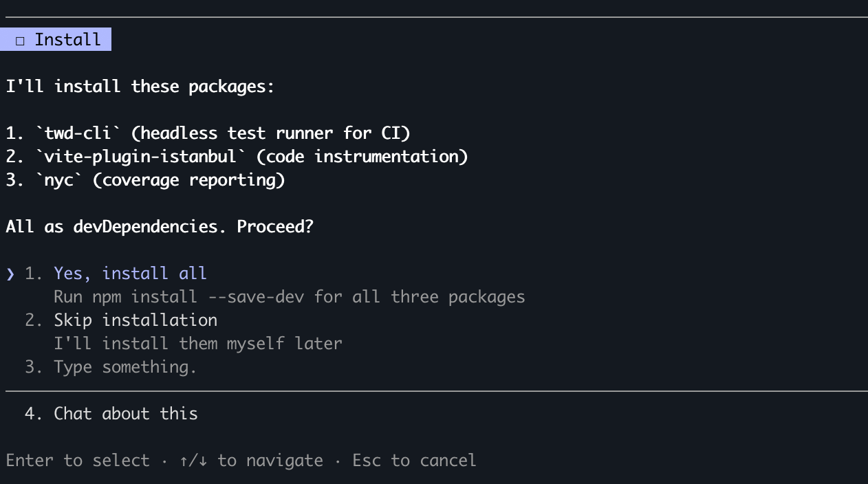Click the Install tab at top of prompt

tap(56, 39)
